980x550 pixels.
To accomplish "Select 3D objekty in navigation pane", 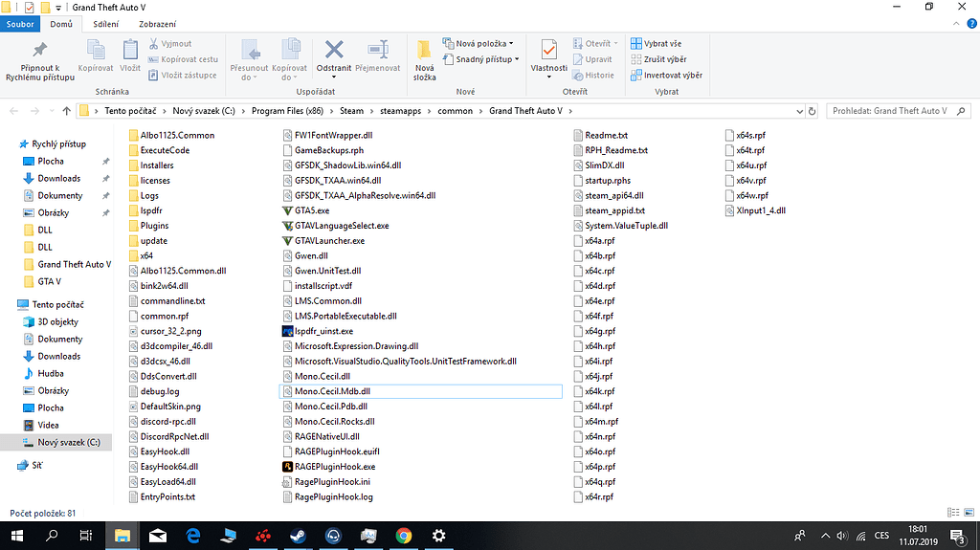I will click(x=57, y=322).
